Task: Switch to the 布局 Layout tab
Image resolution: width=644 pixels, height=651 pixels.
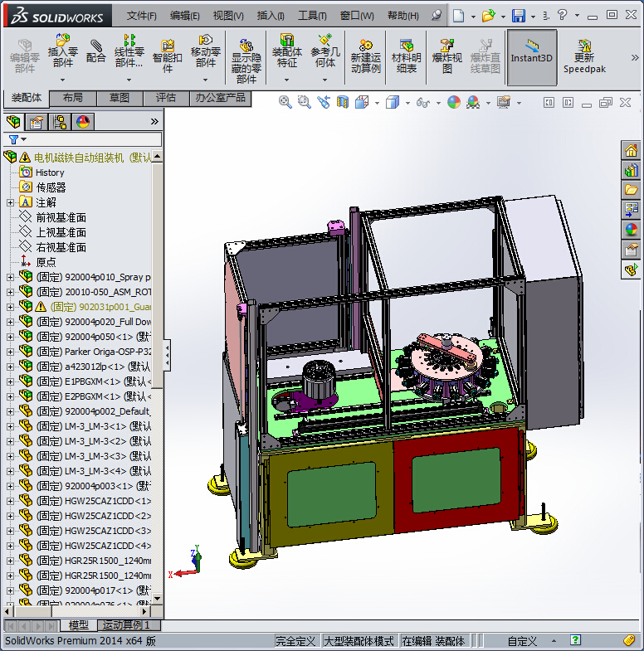Action: point(73,99)
